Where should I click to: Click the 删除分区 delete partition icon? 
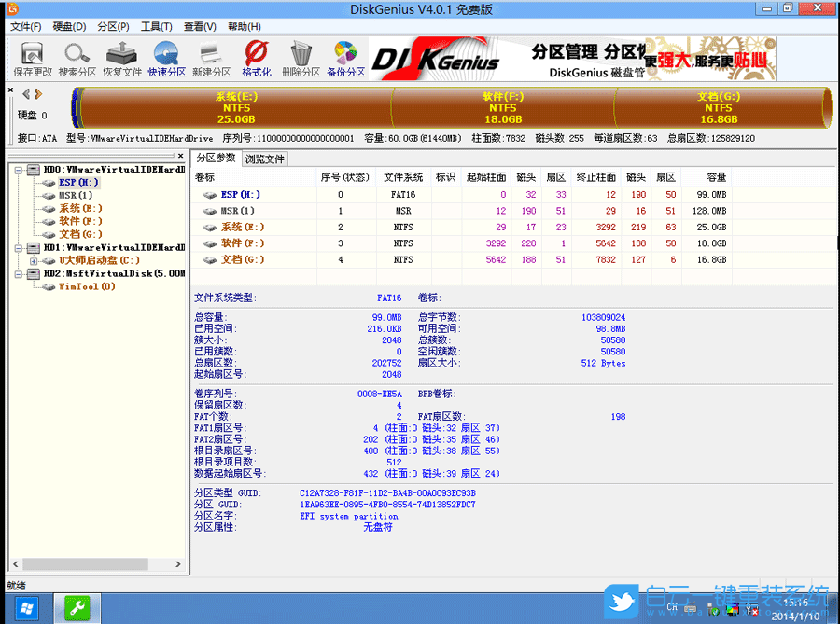pyautogui.click(x=301, y=58)
